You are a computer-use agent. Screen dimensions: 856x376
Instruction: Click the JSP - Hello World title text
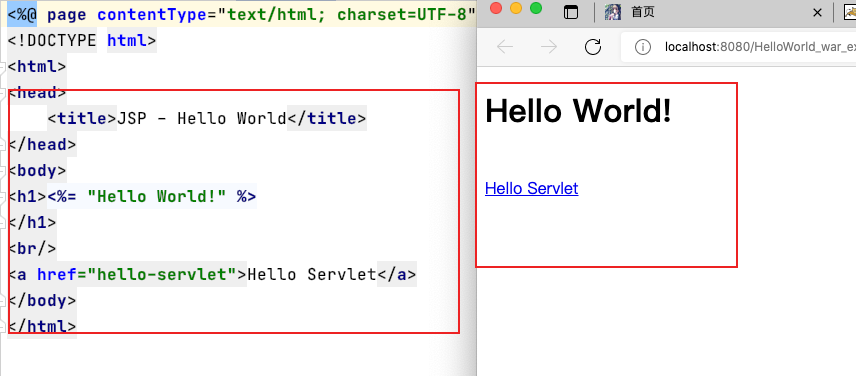pyautogui.click(x=202, y=118)
